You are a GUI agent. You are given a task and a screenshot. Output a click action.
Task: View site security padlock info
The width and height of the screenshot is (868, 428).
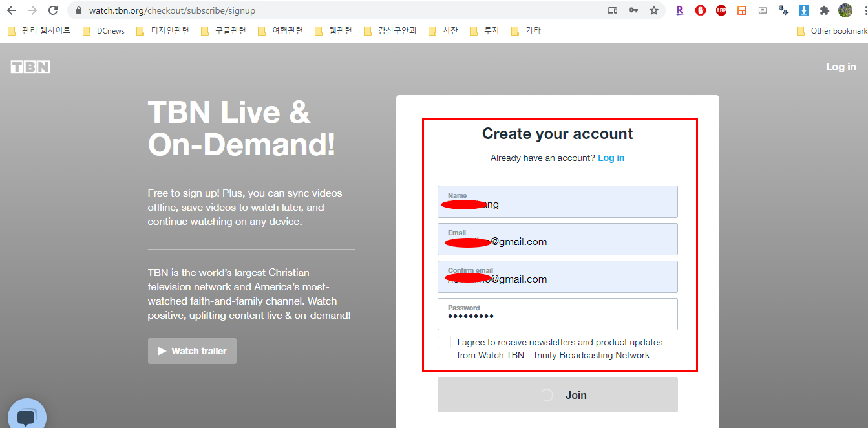click(79, 11)
